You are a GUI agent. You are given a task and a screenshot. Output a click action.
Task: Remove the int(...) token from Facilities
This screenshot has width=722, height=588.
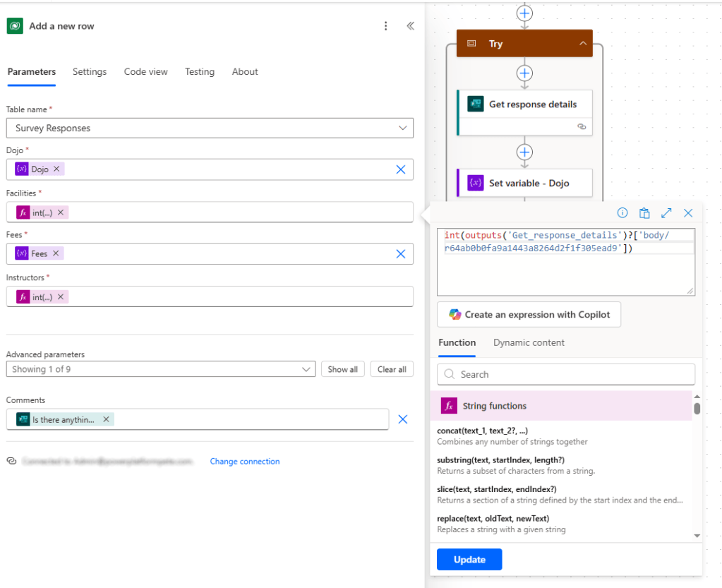pos(61,212)
